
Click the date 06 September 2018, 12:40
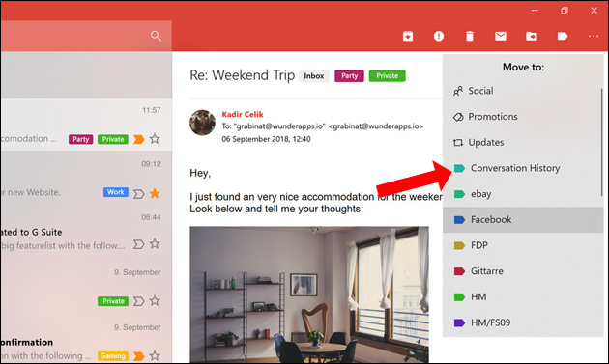click(266, 139)
